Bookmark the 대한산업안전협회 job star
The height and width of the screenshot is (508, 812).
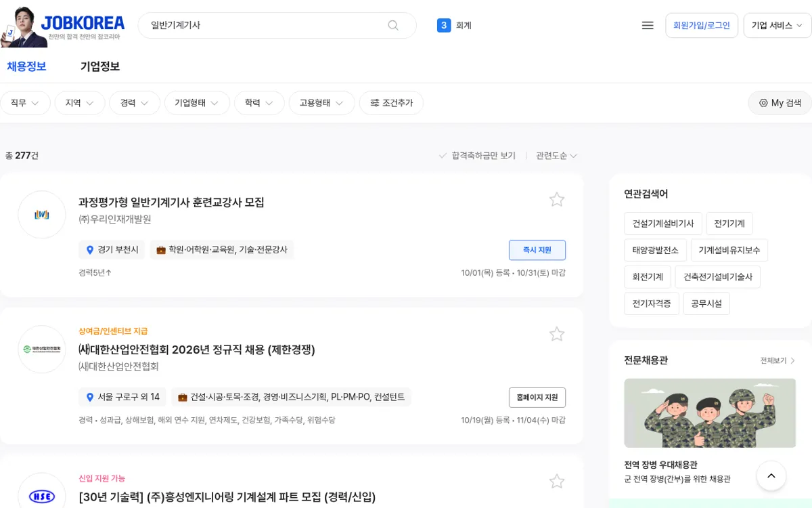[557, 334]
